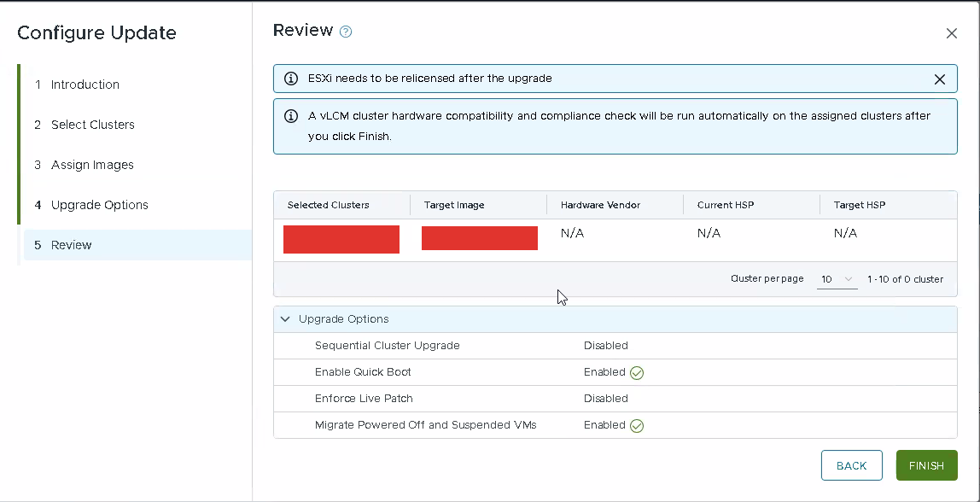Select step 5 Review in sidebar
This screenshot has width=980, height=502.
tap(72, 245)
